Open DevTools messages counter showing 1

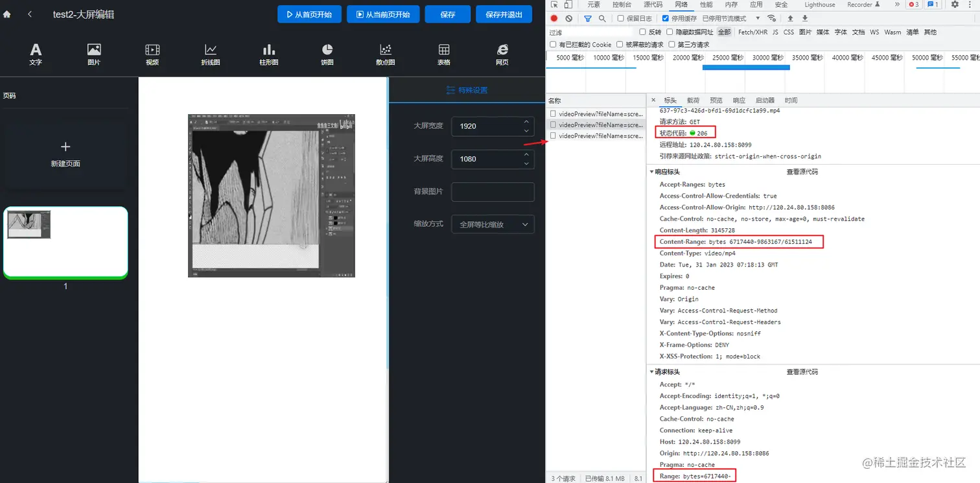click(933, 5)
